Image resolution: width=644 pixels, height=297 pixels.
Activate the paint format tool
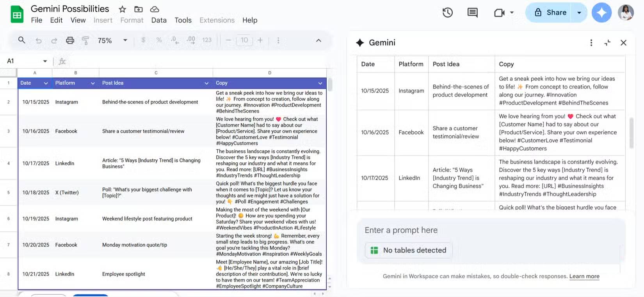pyautogui.click(x=85, y=40)
